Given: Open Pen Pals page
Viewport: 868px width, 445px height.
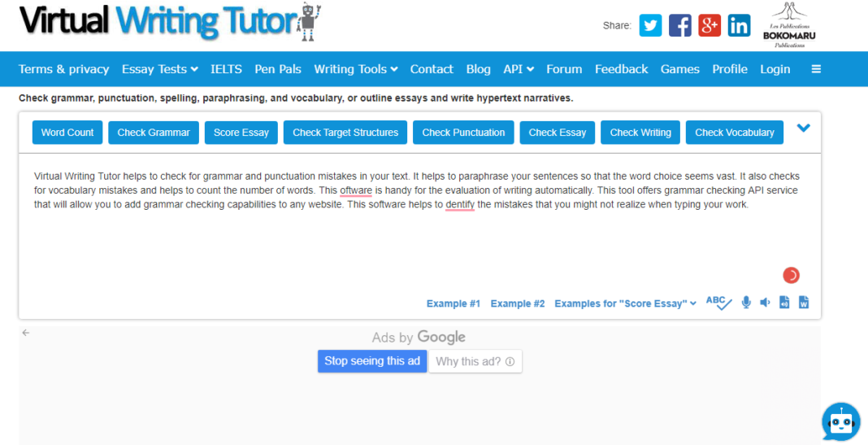Looking at the screenshot, I should [x=278, y=69].
